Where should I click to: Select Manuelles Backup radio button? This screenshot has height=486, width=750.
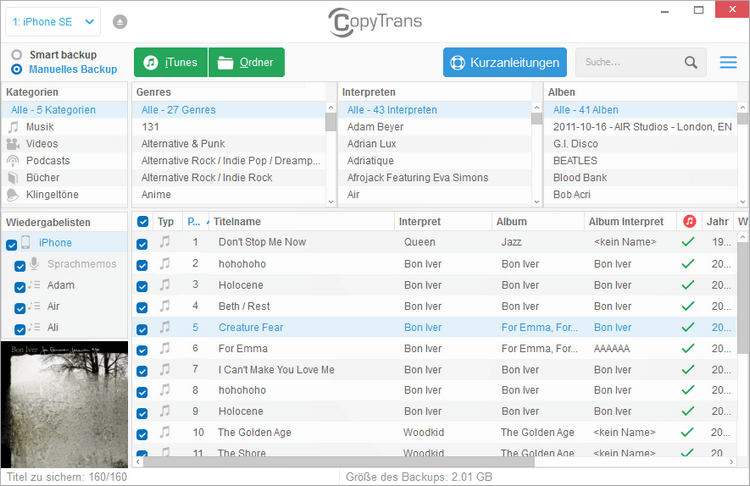(x=17, y=69)
